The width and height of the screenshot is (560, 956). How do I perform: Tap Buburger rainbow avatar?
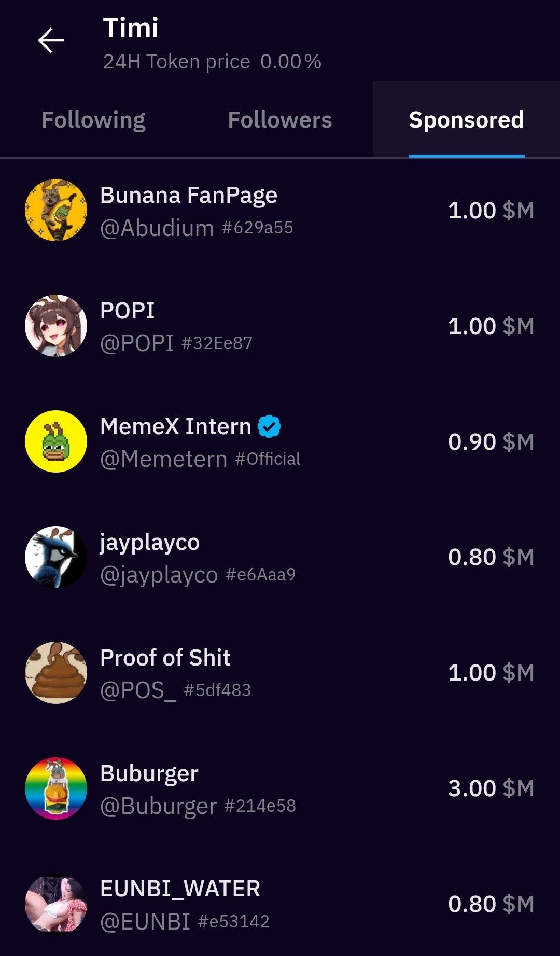(56, 788)
